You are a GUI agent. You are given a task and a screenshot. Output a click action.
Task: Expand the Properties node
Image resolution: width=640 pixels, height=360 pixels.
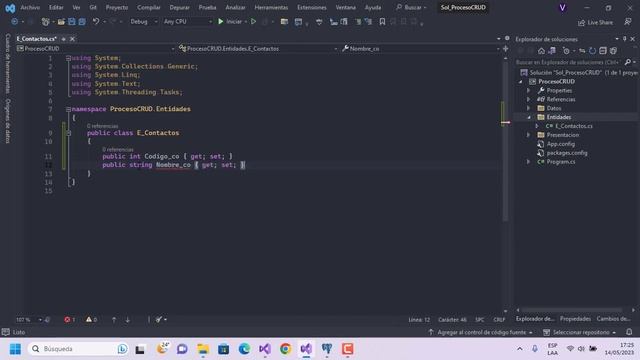click(x=529, y=91)
